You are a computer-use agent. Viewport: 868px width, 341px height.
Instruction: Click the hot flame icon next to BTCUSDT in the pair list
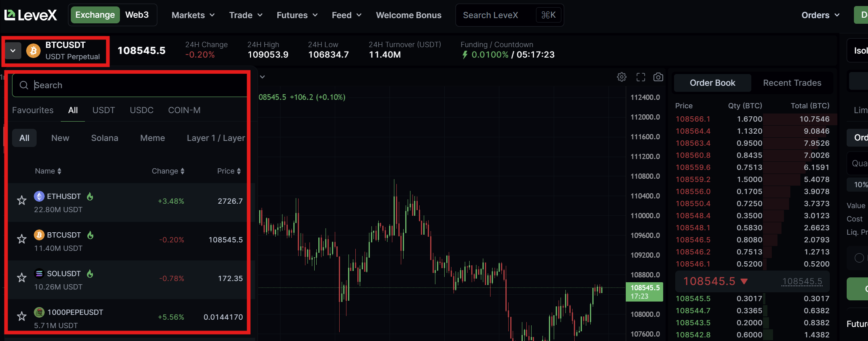[x=91, y=235]
